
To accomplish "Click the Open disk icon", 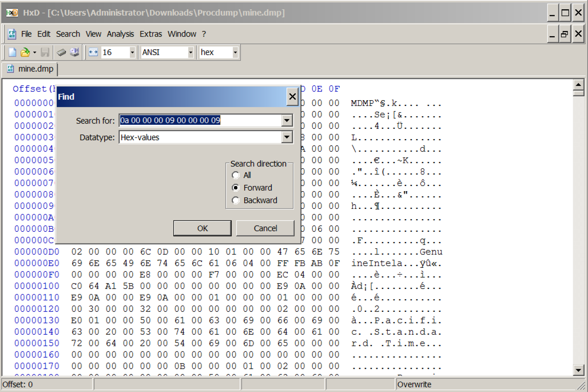I will click(x=74, y=52).
